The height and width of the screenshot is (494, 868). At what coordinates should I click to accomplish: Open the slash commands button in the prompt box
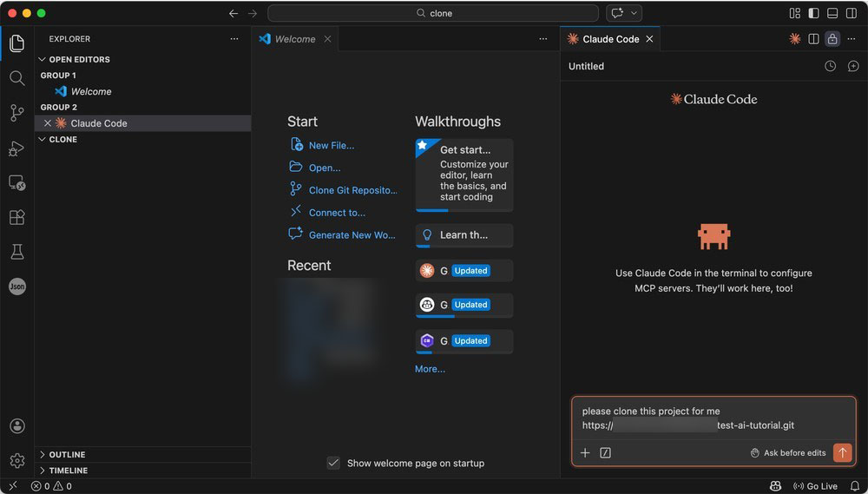(605, 453)
